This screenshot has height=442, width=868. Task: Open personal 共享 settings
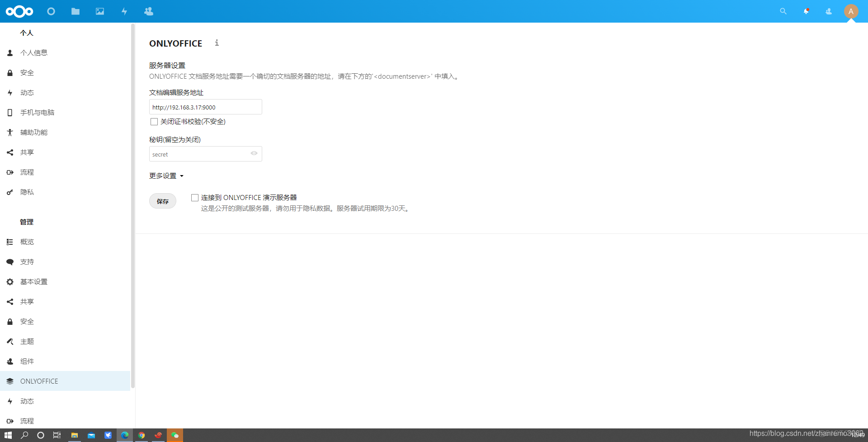pos(65,152)
